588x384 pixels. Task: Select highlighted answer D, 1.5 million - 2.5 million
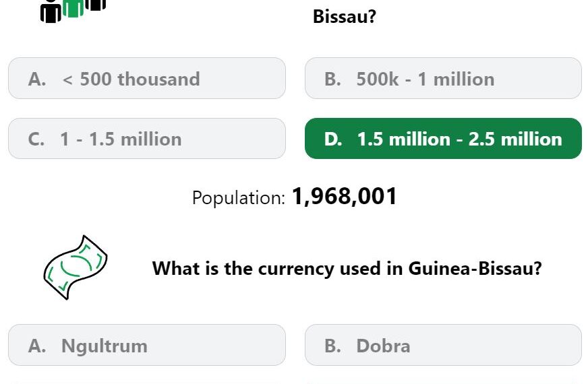click(443, 139)
